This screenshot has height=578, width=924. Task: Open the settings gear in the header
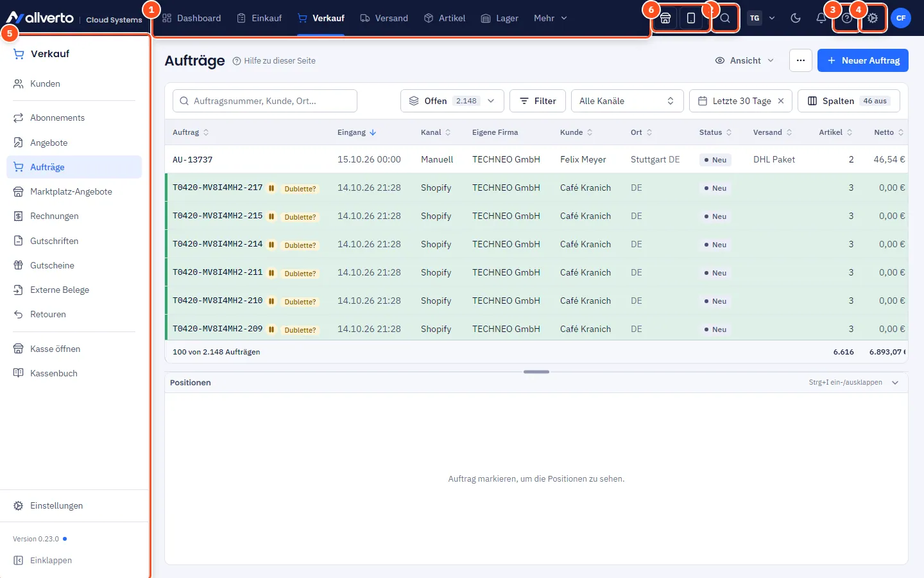[x=873, y=18]
